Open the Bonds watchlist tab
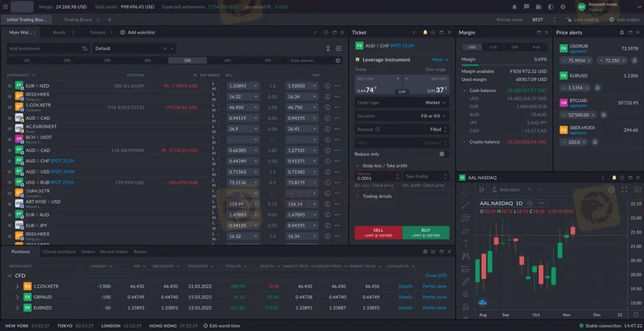Viewport: 644px width, 331px height. coord(59,32)
